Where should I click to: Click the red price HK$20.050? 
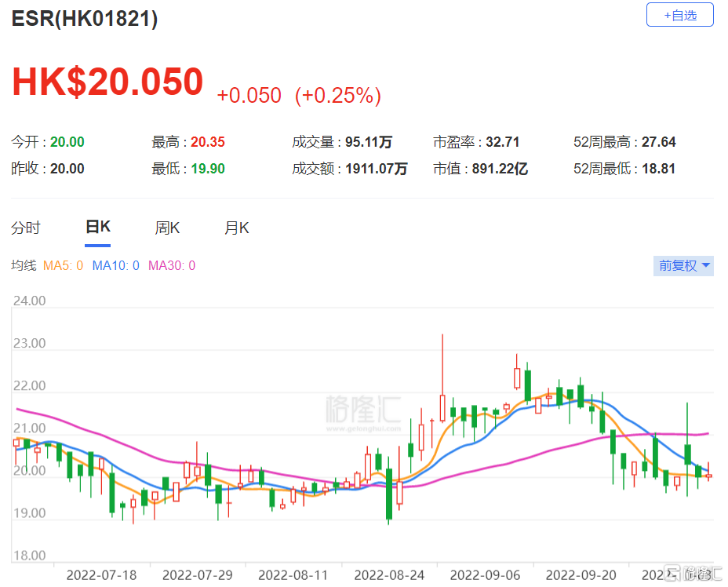(107, 81)
